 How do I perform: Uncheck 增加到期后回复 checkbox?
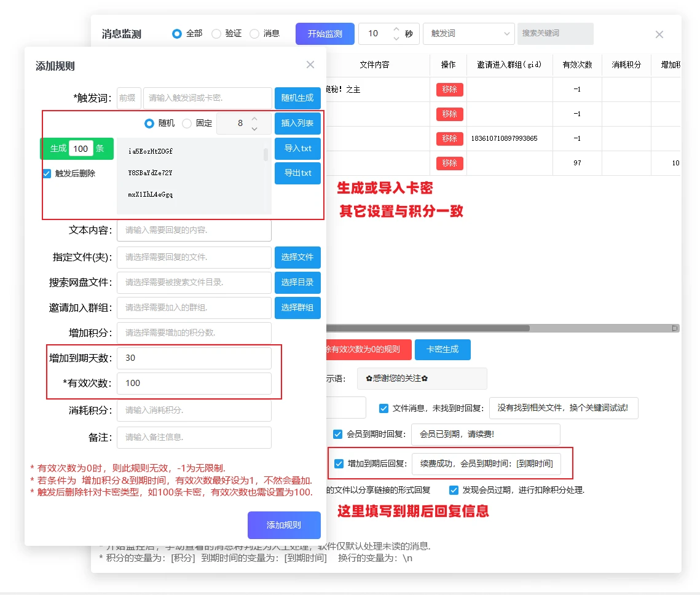339,464
